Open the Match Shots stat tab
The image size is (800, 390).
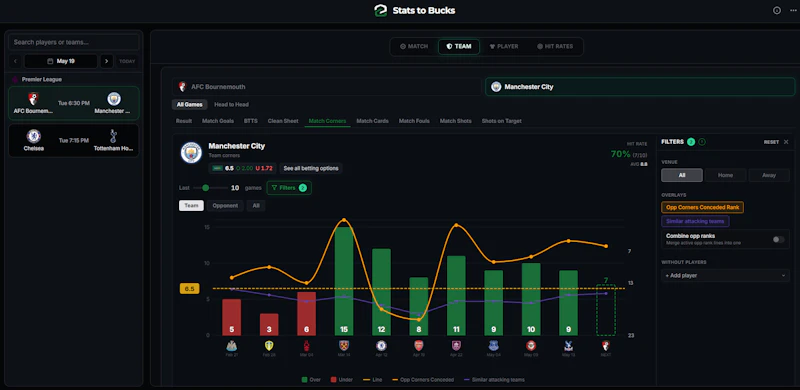tap(456, 121)
